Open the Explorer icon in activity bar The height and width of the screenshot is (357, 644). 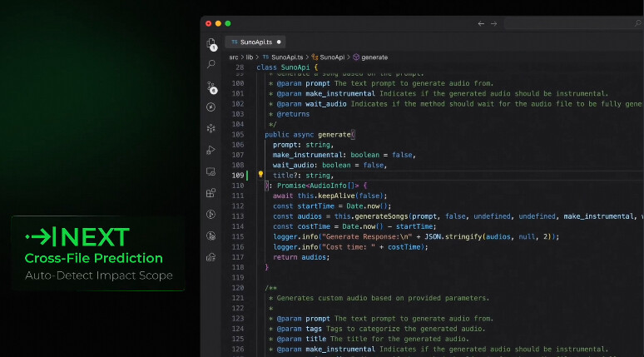tap(211, 43)
